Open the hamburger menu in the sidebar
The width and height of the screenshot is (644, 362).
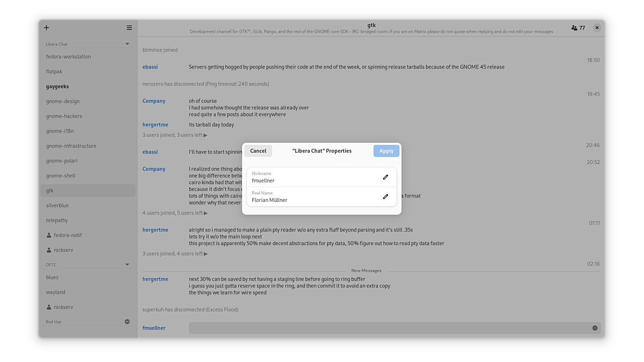(x=129, y=28)
